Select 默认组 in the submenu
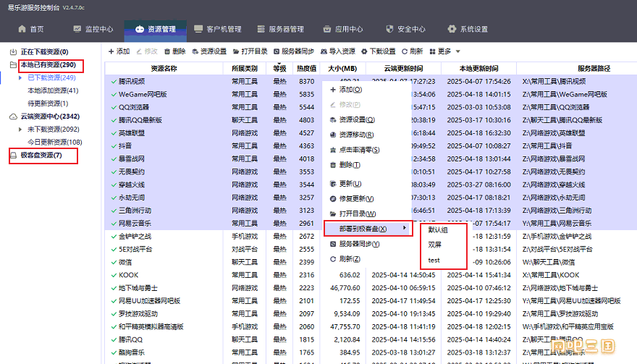The height and width of the screenshot is (364, 637). [x=438, y=229]
